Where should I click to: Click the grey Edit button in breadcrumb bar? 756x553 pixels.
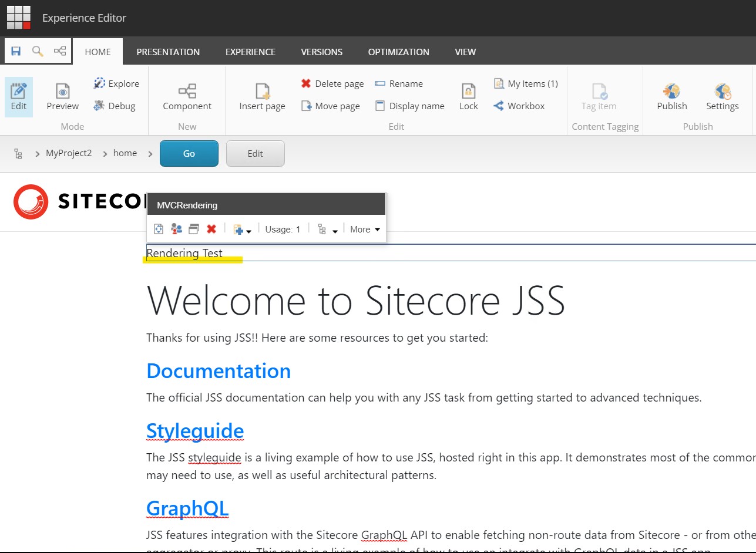256,154
